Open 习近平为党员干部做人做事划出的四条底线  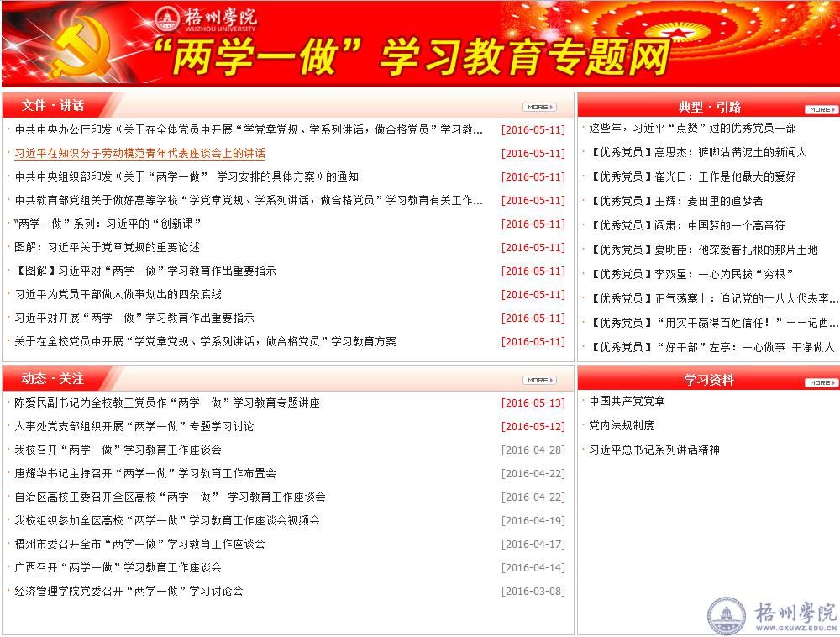pos(118,295)
